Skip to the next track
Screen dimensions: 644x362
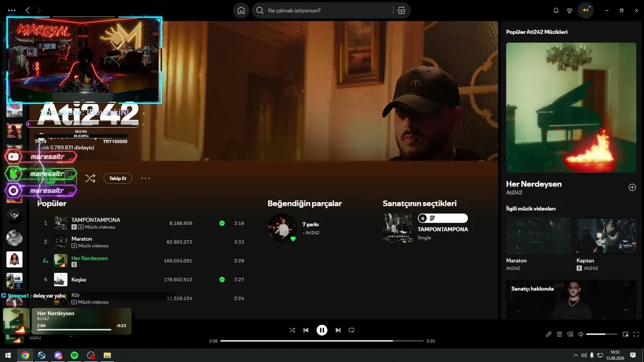coord(338,330)
